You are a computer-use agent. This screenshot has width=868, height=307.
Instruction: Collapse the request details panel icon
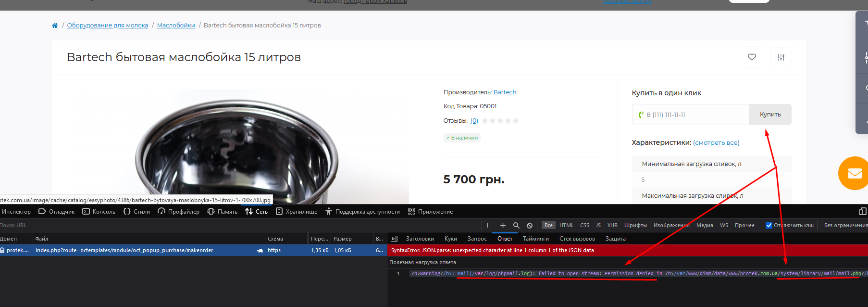pyautogui.click(x=394, y=239)
